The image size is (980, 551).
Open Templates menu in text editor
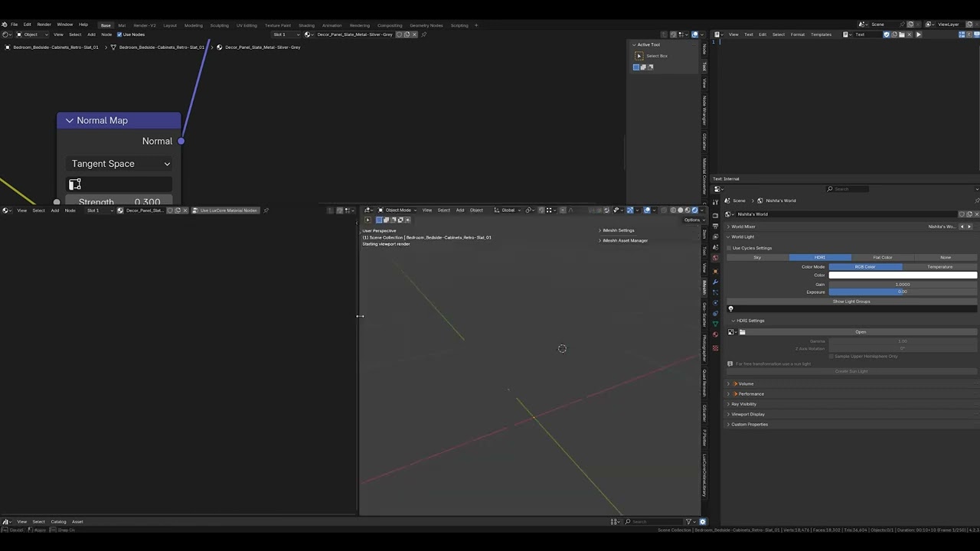(x=821, y=34)
